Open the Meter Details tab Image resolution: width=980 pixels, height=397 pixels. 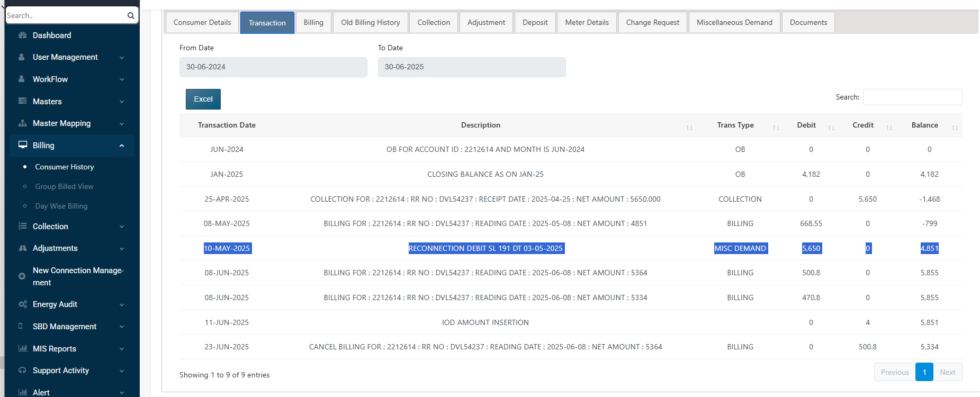point(587,22)
